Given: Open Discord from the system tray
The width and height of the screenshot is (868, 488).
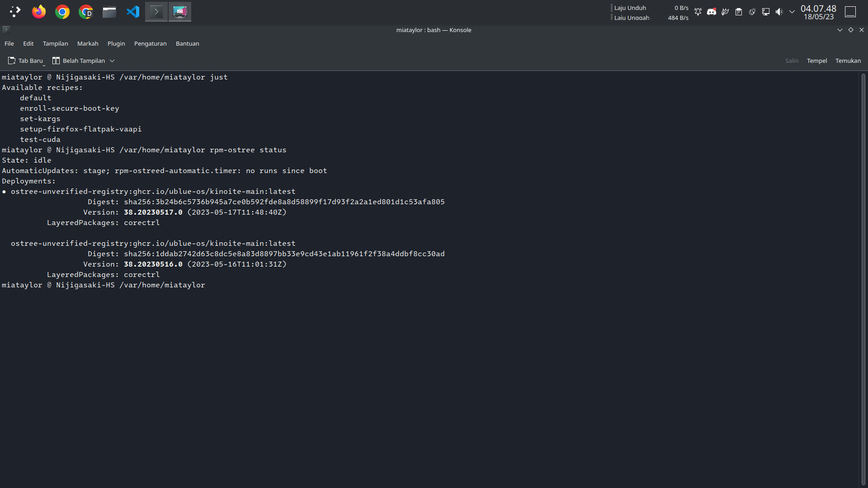Looking at the screenshot, I should pos(712,12).
